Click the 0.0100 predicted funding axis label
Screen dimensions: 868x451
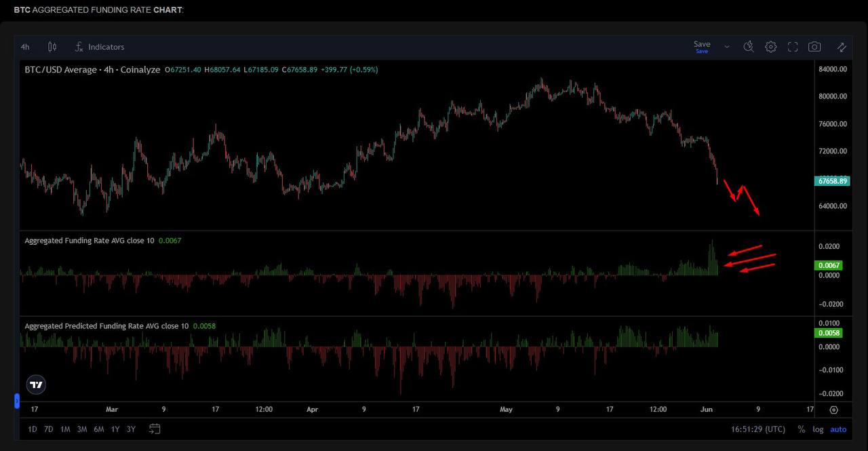[x=830, y=323]
